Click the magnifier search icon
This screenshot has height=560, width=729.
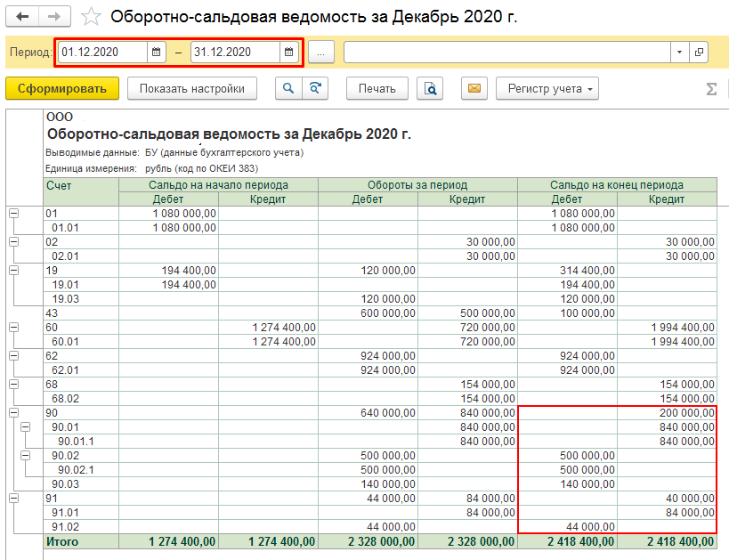(288, 88)
